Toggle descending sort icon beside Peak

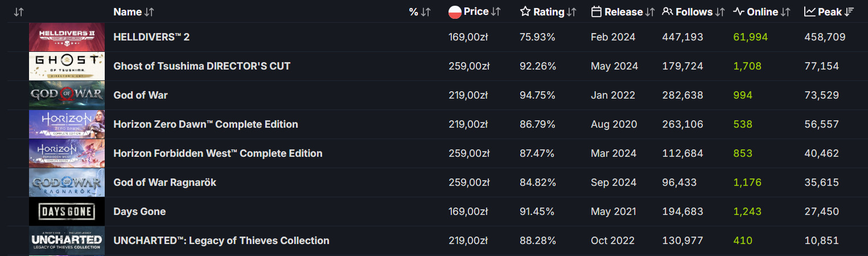tap(849, 12)
